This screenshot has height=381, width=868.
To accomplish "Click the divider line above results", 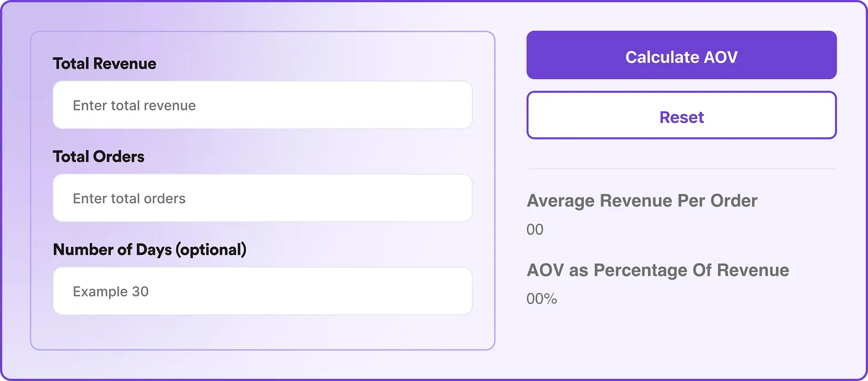I will [x=681, y=168].
